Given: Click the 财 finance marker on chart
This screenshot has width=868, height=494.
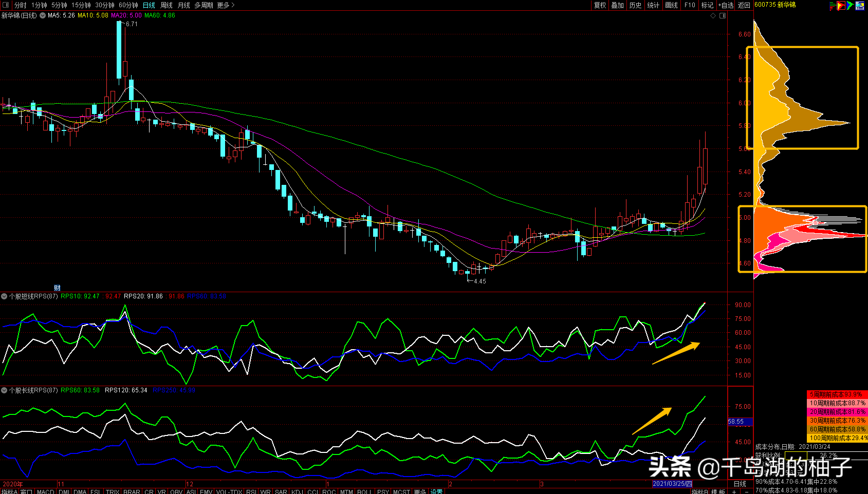Looking at the screenshot, I should click(x=57, y=288).
